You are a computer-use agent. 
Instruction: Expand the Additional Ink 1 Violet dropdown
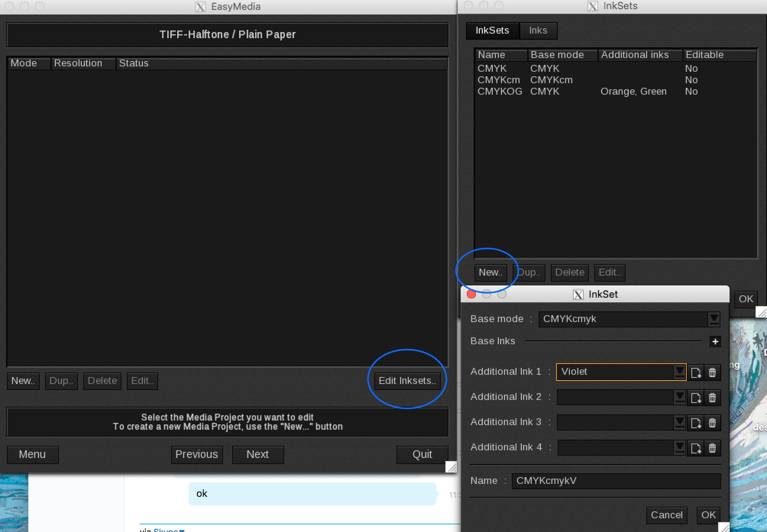(x=680, y=372)
